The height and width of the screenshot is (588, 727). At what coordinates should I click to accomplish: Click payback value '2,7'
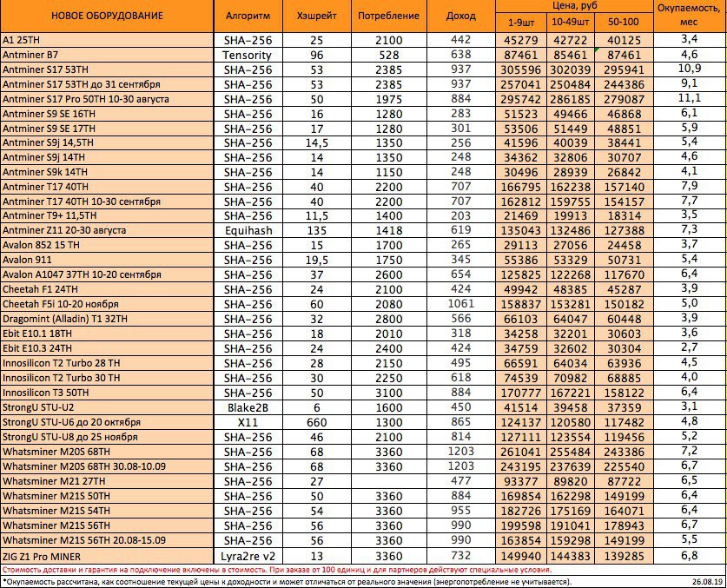point(690,347)
